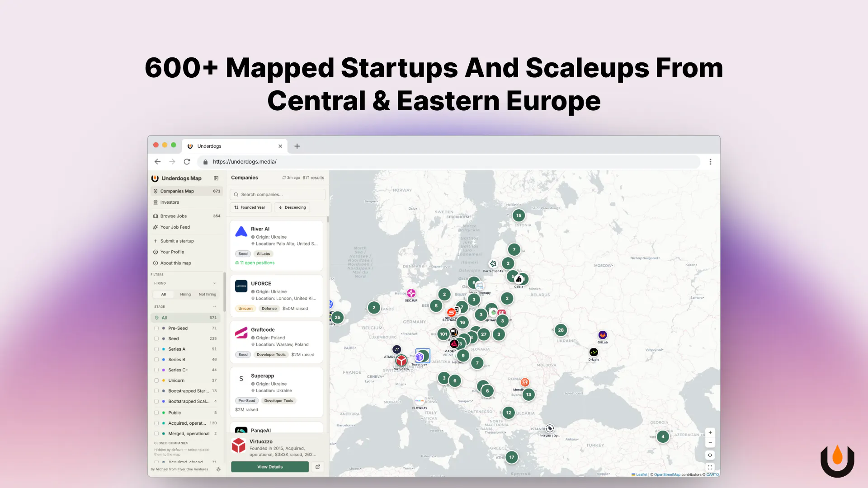Screen dimensions: 868x488
Task: Go back in the browser
Action: [x=157, y=162]
